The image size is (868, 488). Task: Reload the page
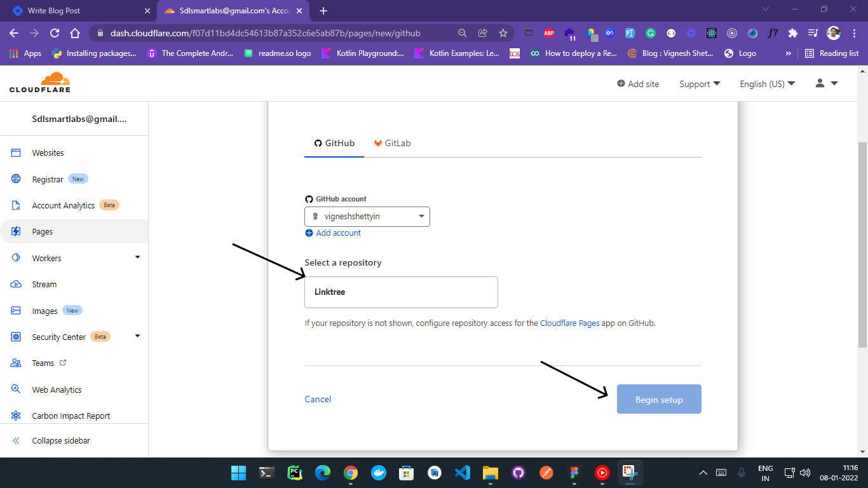(55, 33)
